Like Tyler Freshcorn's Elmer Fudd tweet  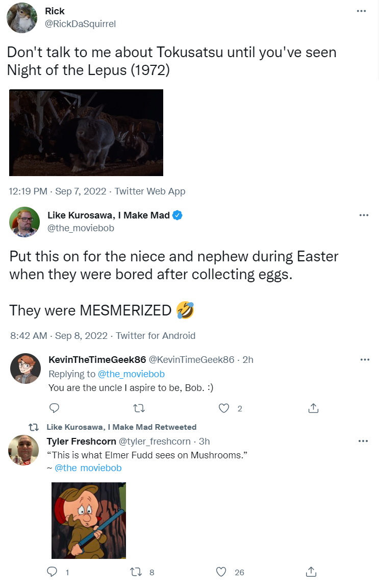pyautogui.click(x=221, y=572)
